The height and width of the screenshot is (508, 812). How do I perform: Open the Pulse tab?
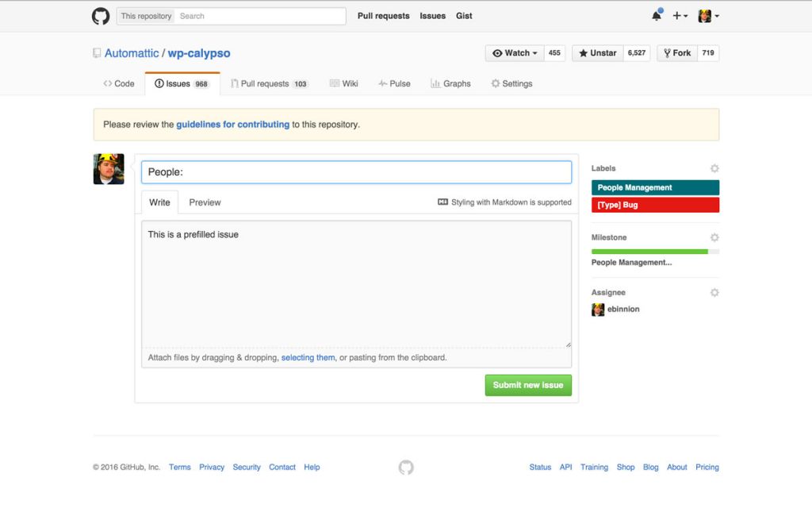[x=394, y=83]
